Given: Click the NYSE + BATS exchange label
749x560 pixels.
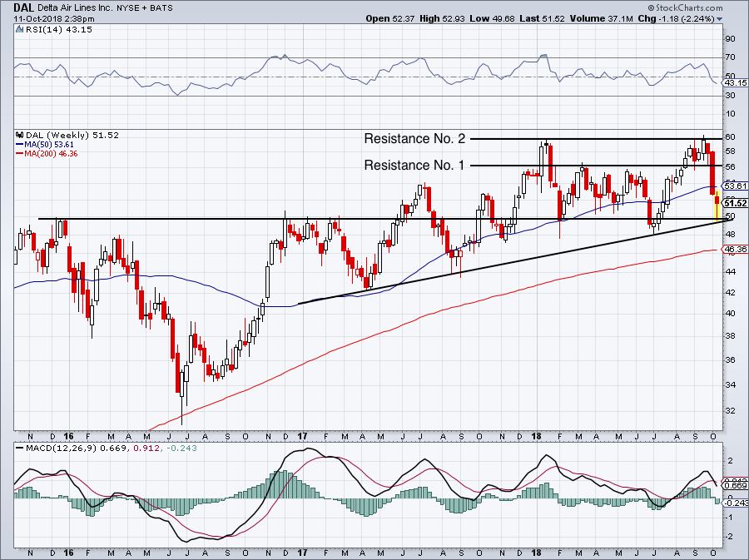Looking at the screenshot, I should tap(145, 8).
